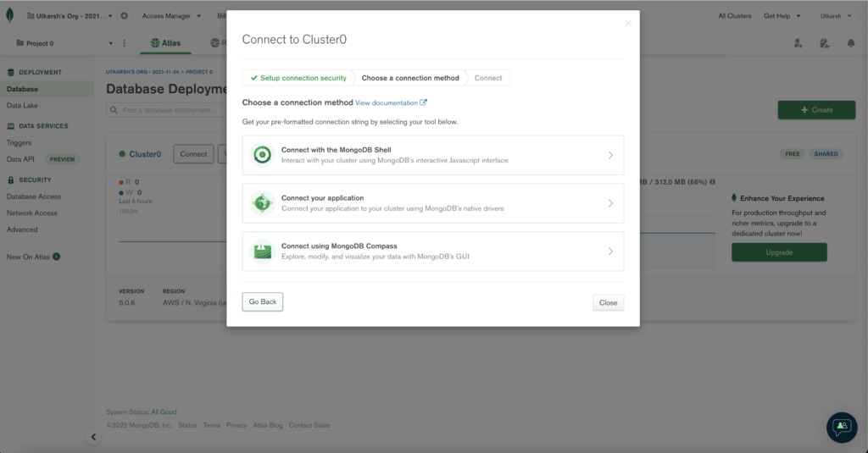The width and height of the screenshot is (868, 453).
Task: Click the invite user icon in project bar
Action: click(798, 43)
